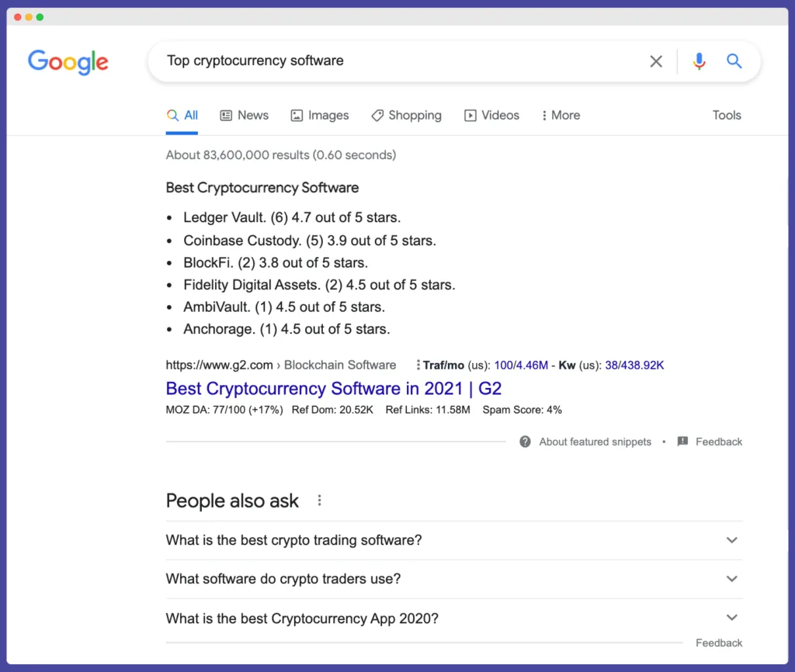
Task: Click the keyword volume link '38/438.92K'
Action: 634,365
